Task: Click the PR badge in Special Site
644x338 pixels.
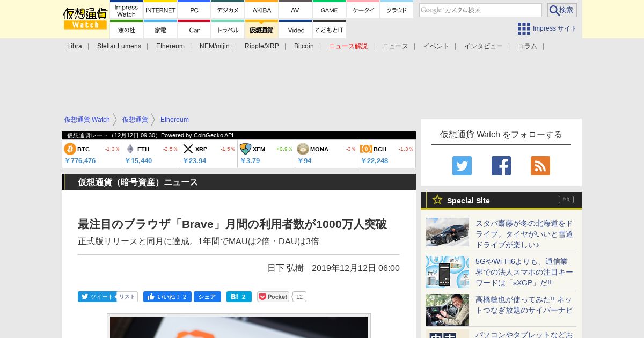Action: [x=566, y=200]
